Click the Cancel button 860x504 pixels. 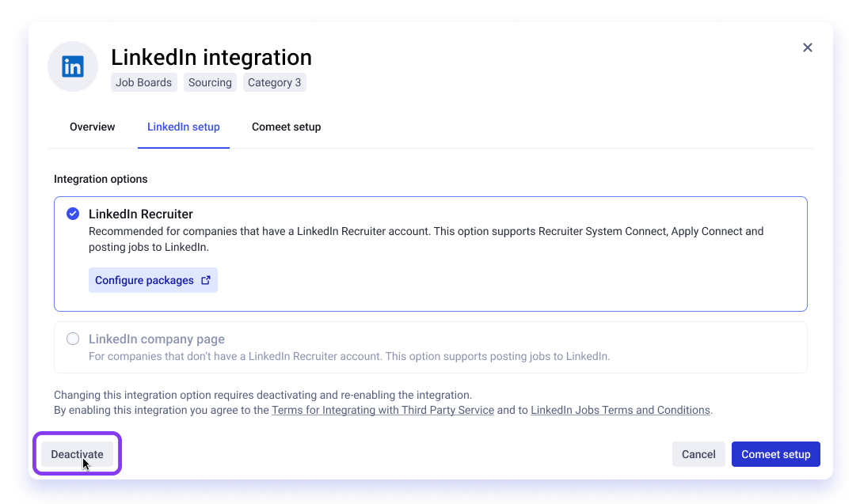click(x=698, y=454)
